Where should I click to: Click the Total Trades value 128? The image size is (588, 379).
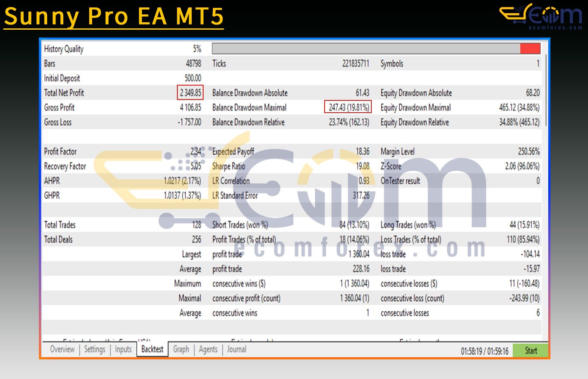pyautogui.click(x=197, y=225)
